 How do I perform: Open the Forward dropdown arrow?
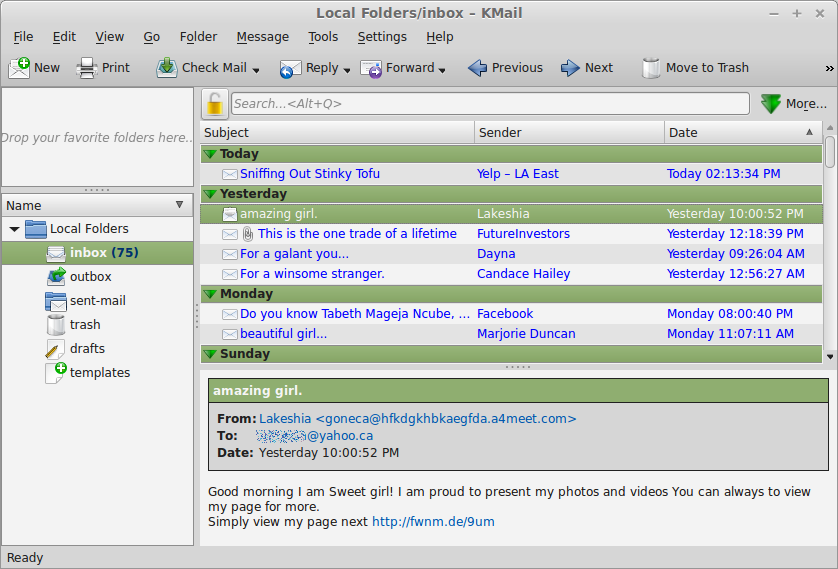(442, 71)
